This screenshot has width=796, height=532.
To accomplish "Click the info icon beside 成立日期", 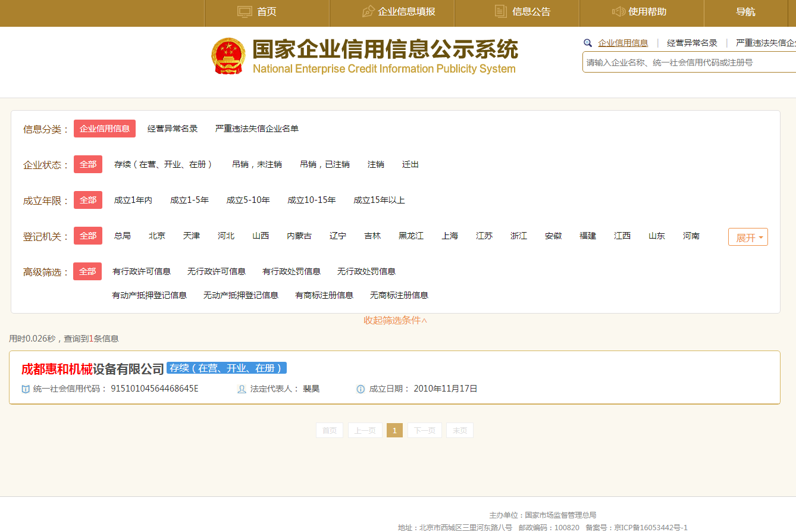I will [361, 389].
